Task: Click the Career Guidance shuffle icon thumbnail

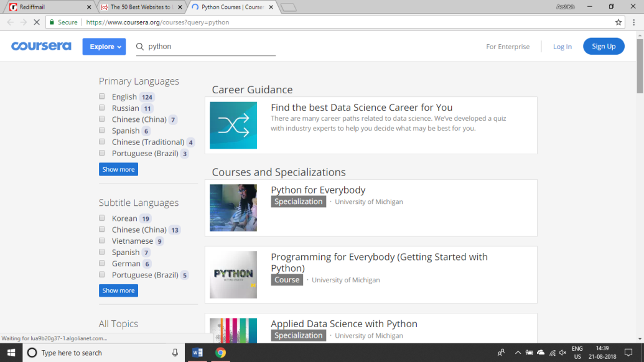Action: 233,125
